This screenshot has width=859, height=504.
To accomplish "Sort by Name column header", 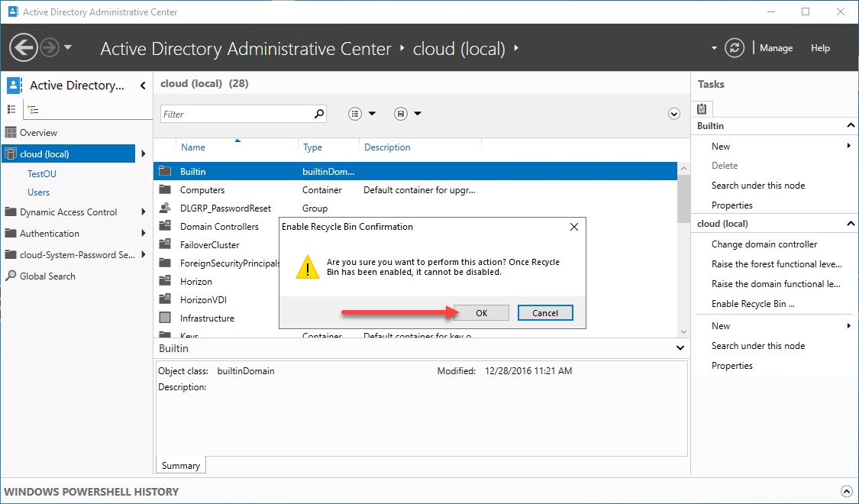I will [193, 147].
